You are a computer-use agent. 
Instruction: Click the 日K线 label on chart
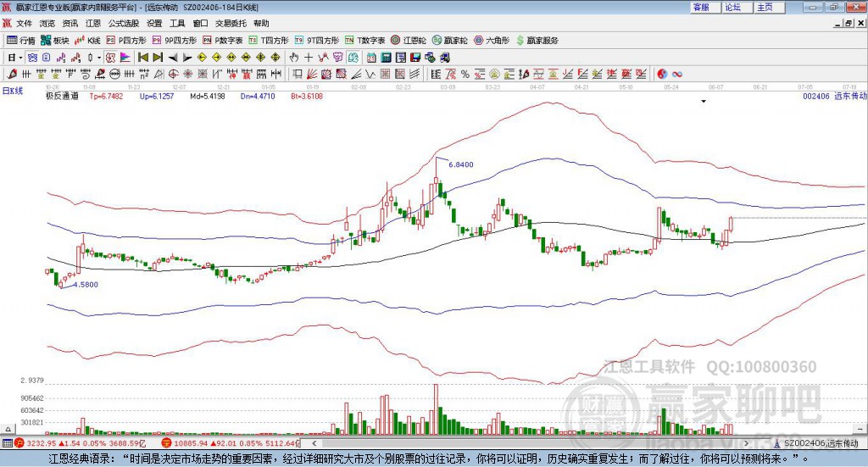pos(13,91)
